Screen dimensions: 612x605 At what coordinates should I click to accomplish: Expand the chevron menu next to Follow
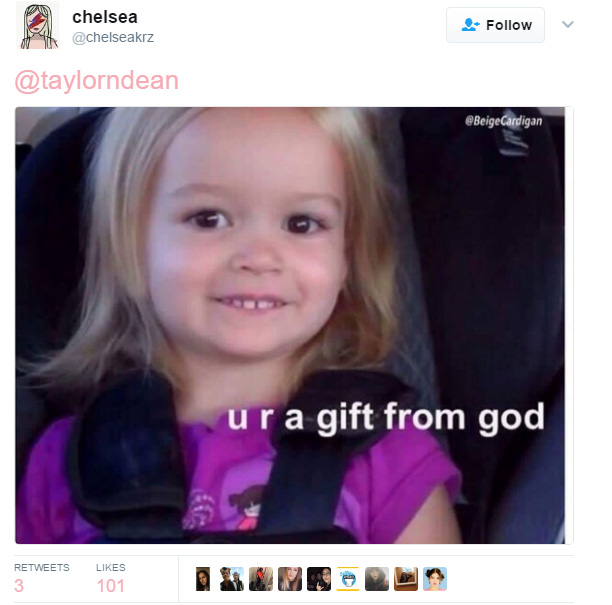click(568, 24)
